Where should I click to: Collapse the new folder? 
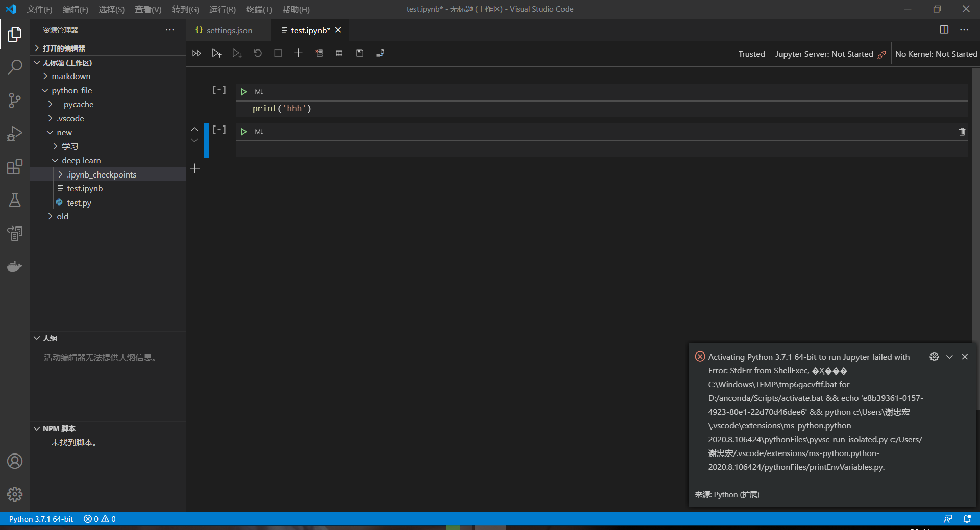pyautogui.click(x=108, y=132)
